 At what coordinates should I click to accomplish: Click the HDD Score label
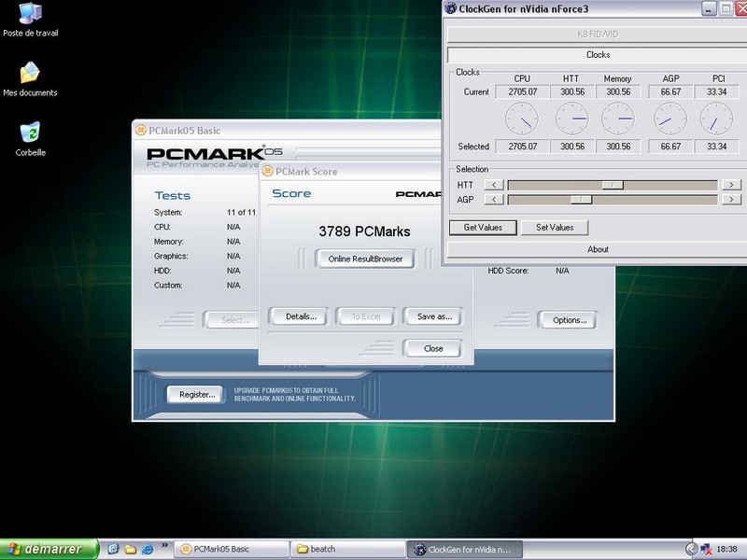(508, 271)
